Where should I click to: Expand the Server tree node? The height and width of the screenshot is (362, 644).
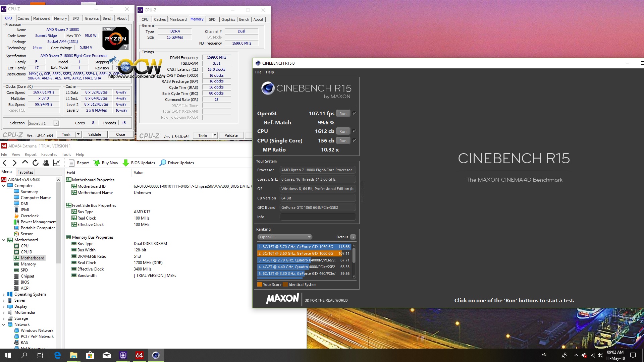pos(4,300)
